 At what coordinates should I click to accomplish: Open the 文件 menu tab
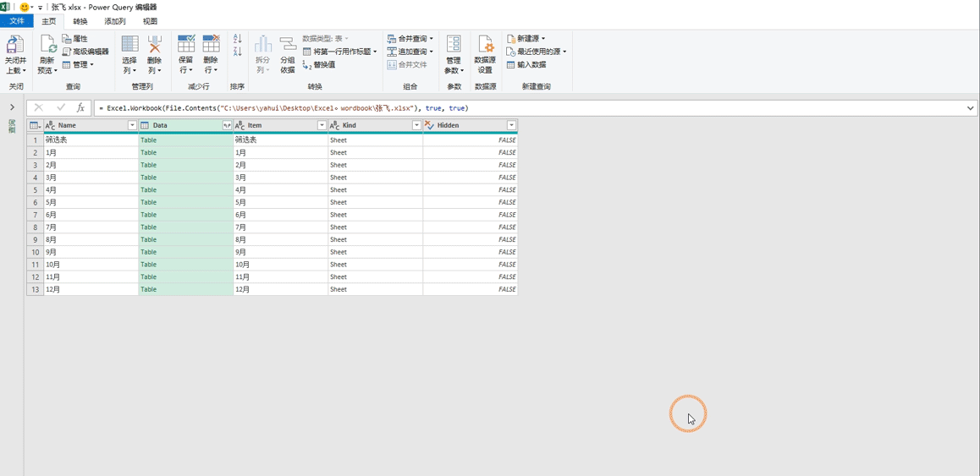[x=16, y=21]
